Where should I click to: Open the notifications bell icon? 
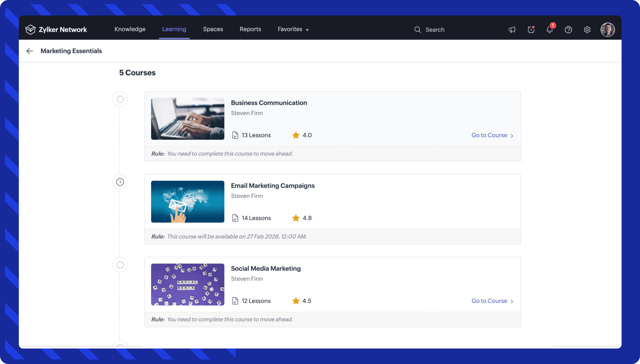point(549,30)
